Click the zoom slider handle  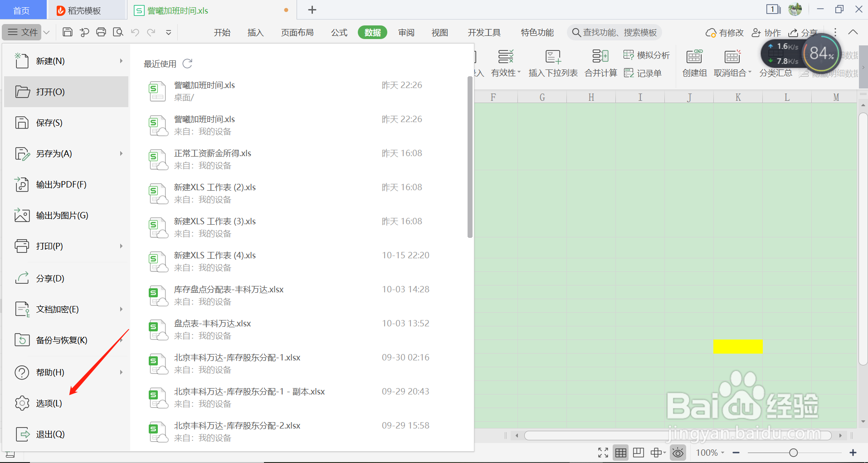tap(793, 453)
